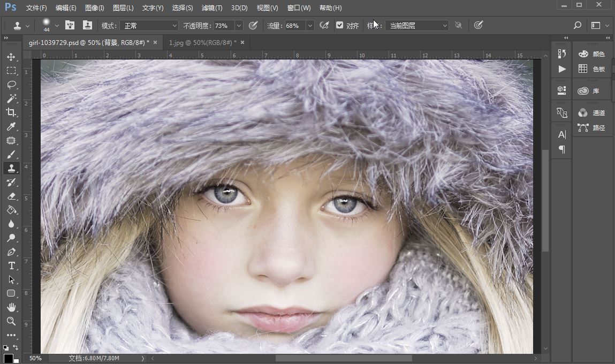Viewport: 615px width, 364px height.
Task: Toggle the 对齐 (Aligned) checkbox
Action: coord(339,25)
